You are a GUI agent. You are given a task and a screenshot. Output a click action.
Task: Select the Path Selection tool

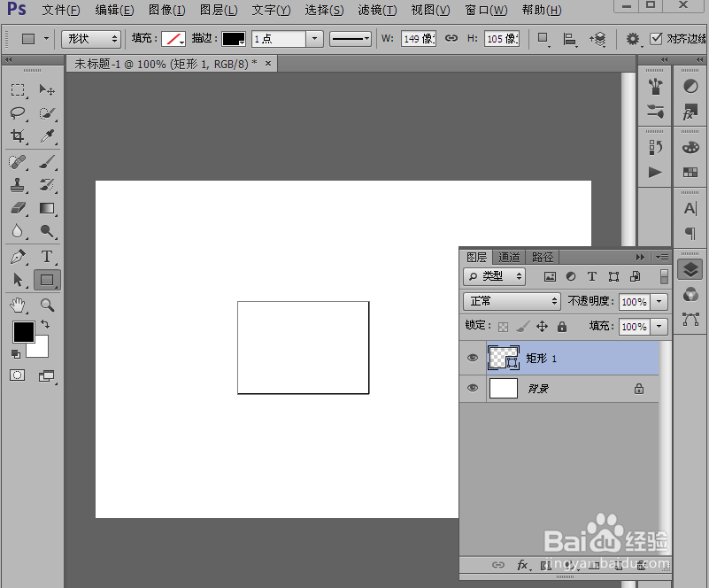[18, 280]
